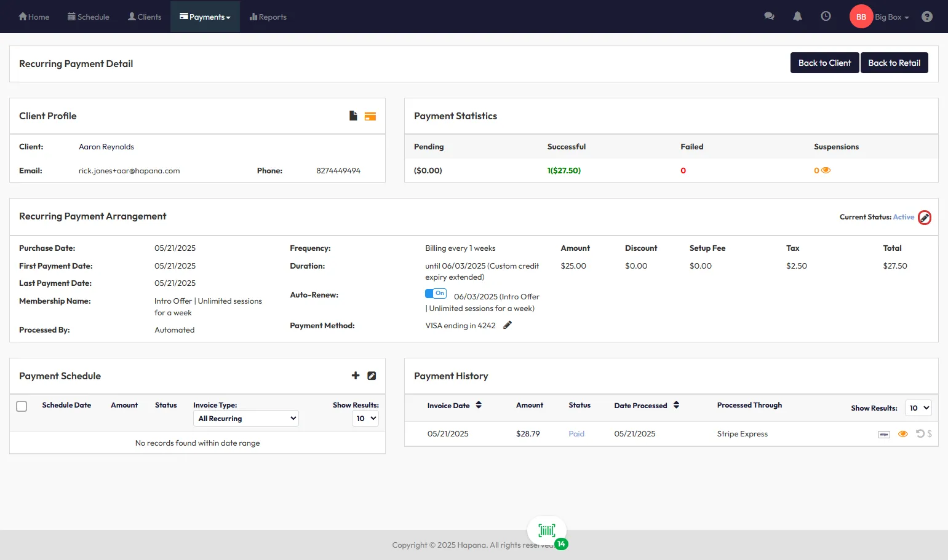Screen dimensions: 948x560
Task: Click the edit icon in Payment Schedule header
Action: tap(372, 376)
